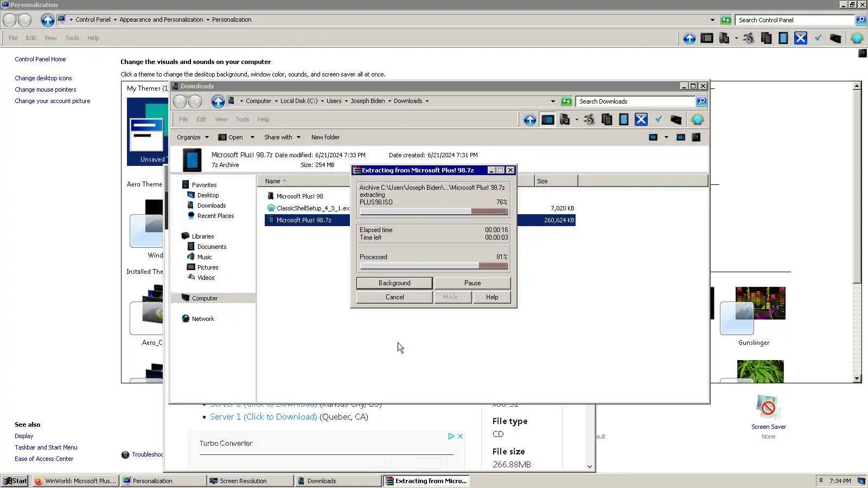
Task: Click the magnifier icon beside Search Downloads
Action: pyautogui.click(x=701, y=101)
